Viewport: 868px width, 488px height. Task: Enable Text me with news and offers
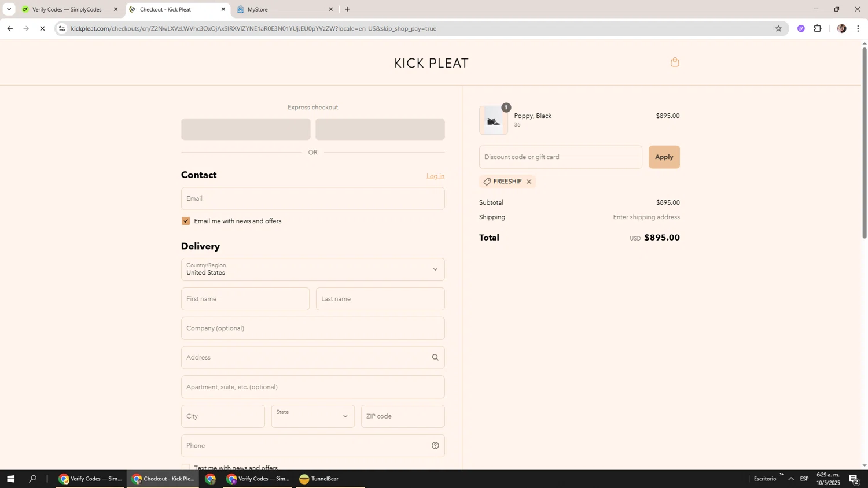tap(186, 467)
